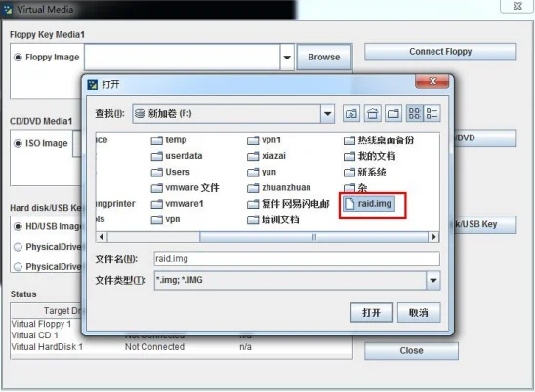Expand the Floppy Image path dropdown
The width and height of the screenshot is (535, 392).
287,57
